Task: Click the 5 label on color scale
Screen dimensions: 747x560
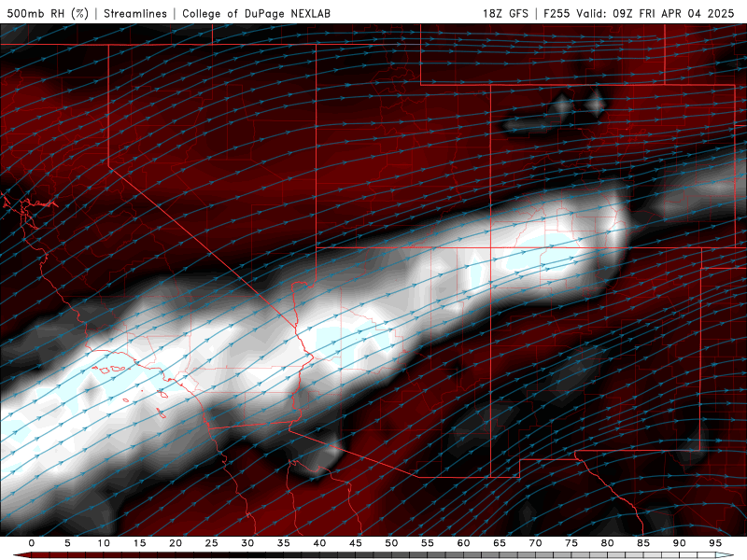Action: point(67,543)
